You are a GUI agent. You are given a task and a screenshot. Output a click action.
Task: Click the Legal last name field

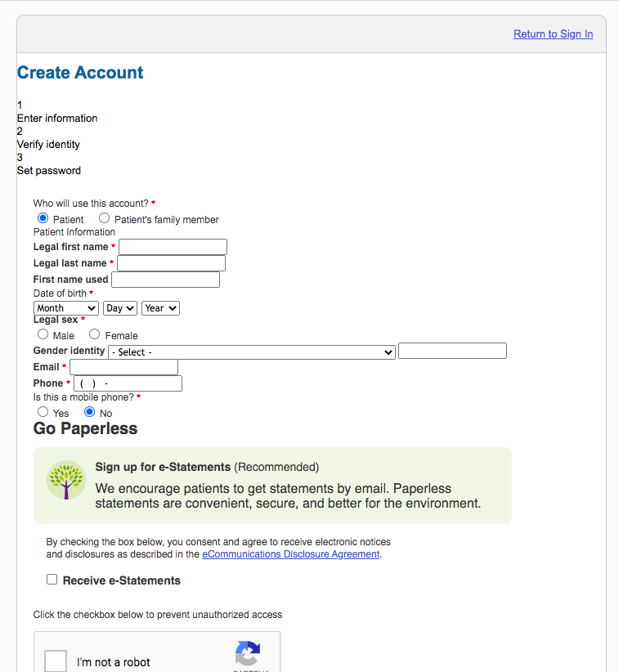(x=171, y=263)
